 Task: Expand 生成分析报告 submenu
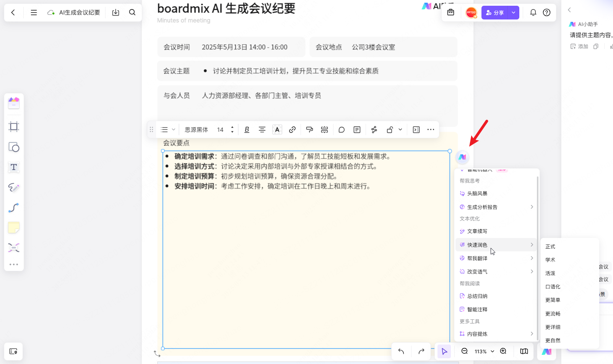[x=496, y=207]
